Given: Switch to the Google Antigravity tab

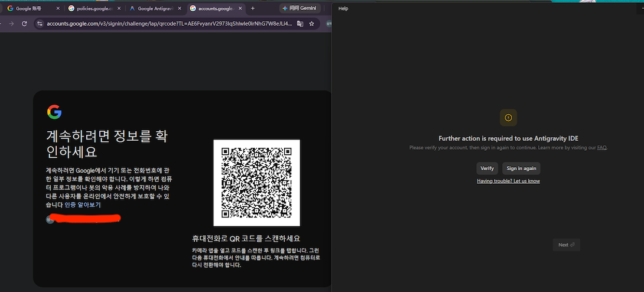Looking at the screenshot, I should pos(155,8).
